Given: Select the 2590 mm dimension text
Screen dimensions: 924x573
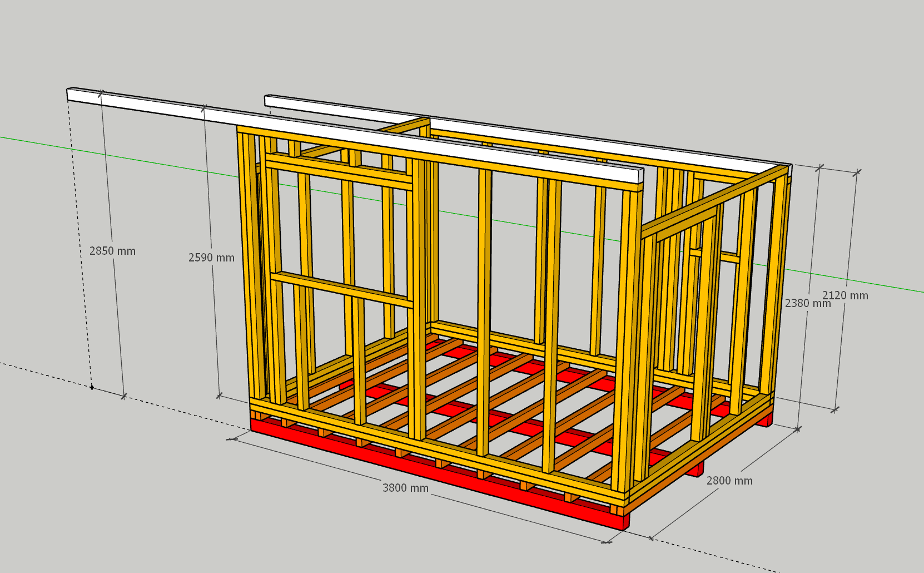Looking at the screenshot, I should click(x=211, y=258).
